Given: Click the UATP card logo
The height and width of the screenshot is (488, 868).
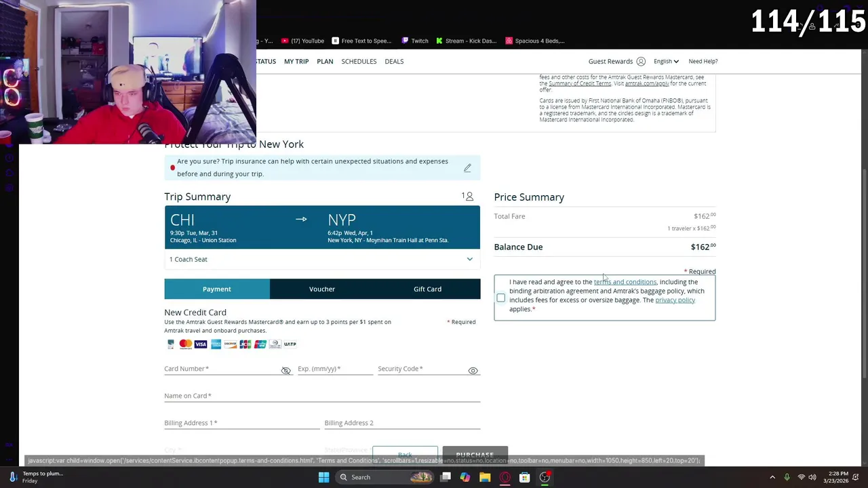Looking at the screenshot, I should (290, 344).
